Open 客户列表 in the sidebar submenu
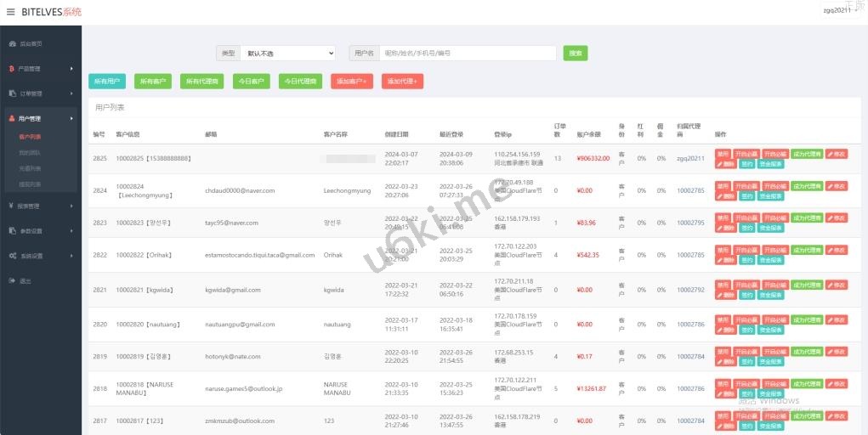The image size is (868, 435). point(30,137)
